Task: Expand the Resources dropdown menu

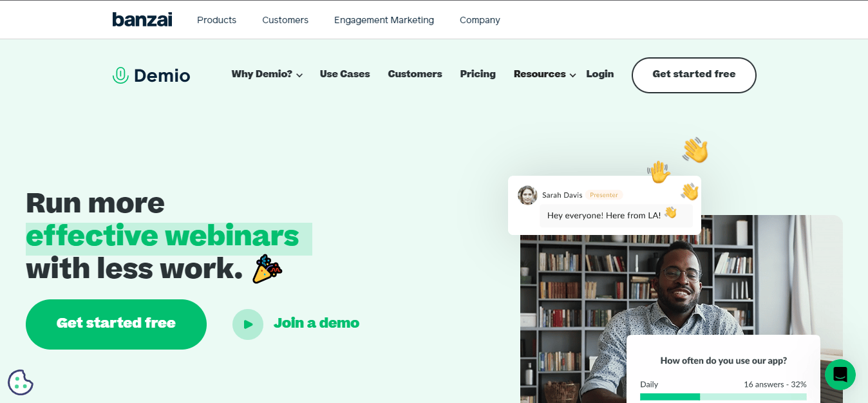Action: tap(544, 74)
